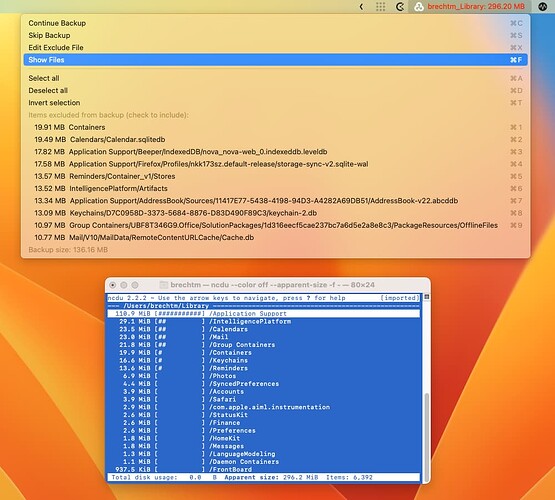
Task: Open the brechtm_Library backup menu bar item
Action: click(x=469, y=7)
